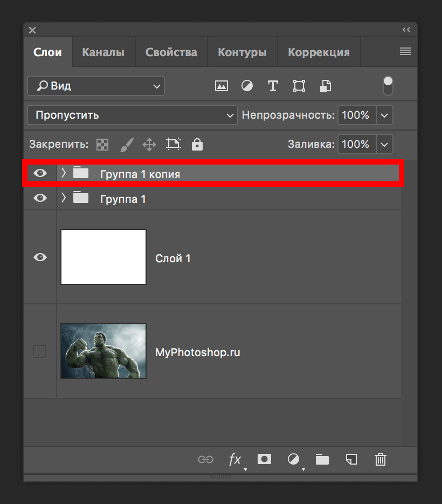The image size is (442, 504).
Task: Add a layer style via fx icon
Action: (235, 459)
